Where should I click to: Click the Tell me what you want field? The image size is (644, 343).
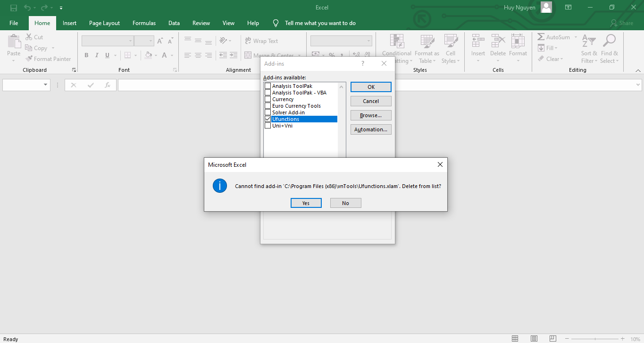pyautogui.click(x=320, y=23)
